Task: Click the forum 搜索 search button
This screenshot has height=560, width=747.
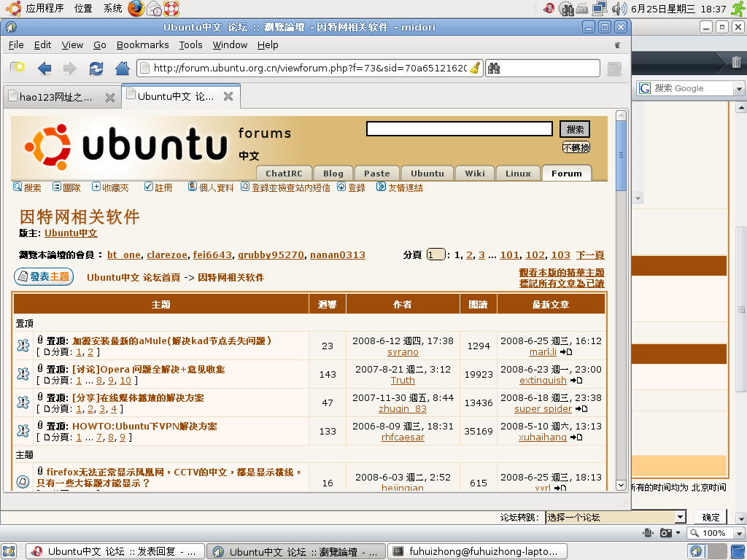Action: [x=575, y=129]
